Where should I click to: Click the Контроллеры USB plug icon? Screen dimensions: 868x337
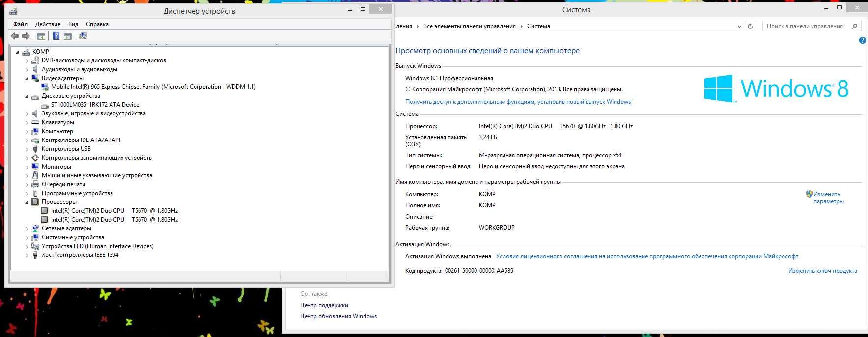tap(35, 149)
